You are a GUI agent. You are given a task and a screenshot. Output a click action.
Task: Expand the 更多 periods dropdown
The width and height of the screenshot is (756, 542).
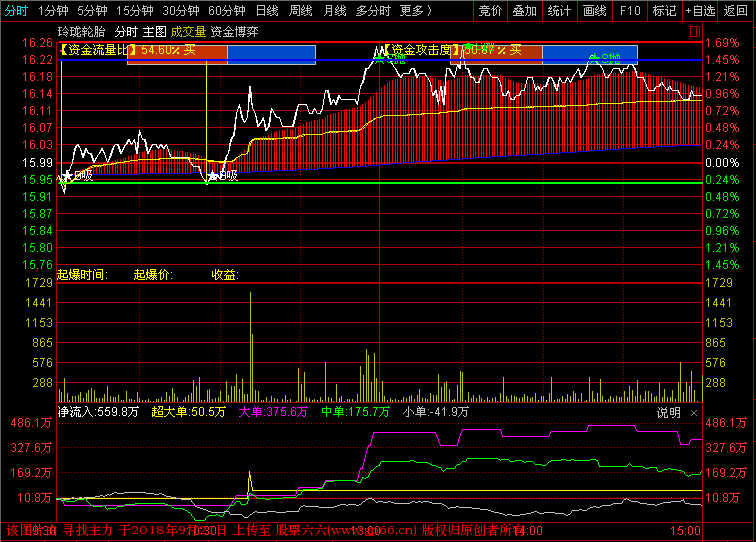pos(415,11)
